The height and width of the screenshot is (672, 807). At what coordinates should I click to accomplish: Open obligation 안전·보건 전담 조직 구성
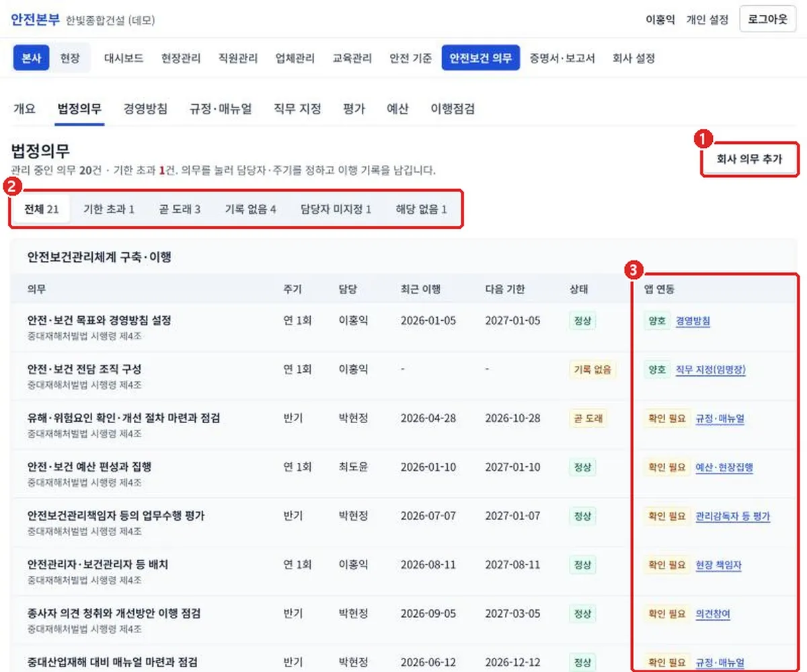click(85, 369)
